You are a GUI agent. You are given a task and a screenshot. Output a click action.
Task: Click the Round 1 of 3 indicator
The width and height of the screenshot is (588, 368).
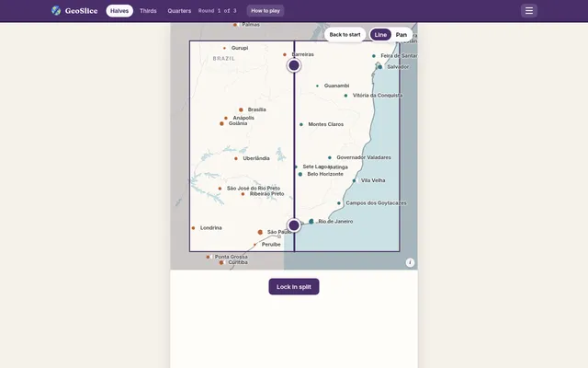click(x=218, y=11)
